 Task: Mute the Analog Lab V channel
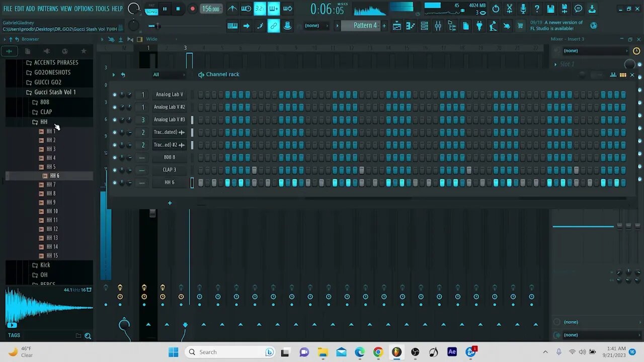click(115, 95)
